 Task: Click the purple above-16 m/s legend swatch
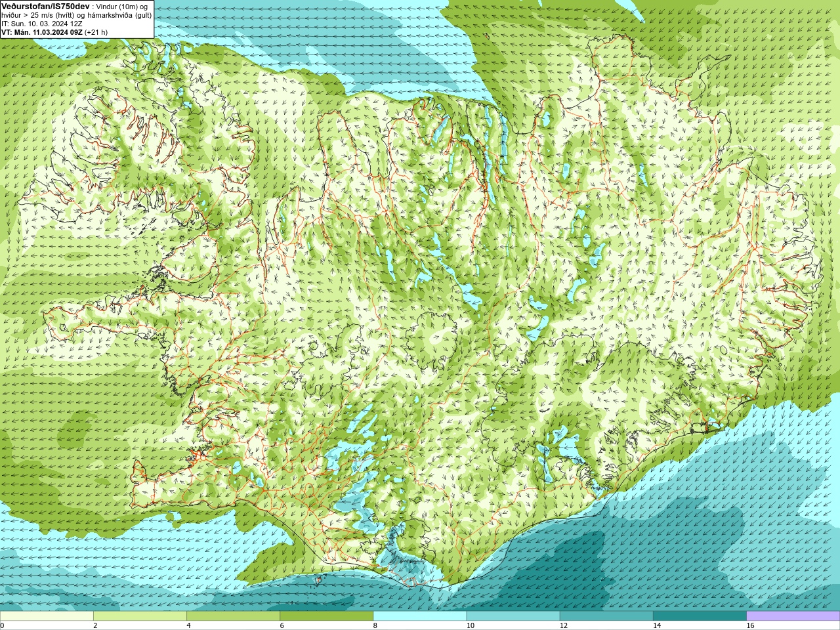[793, 616]
